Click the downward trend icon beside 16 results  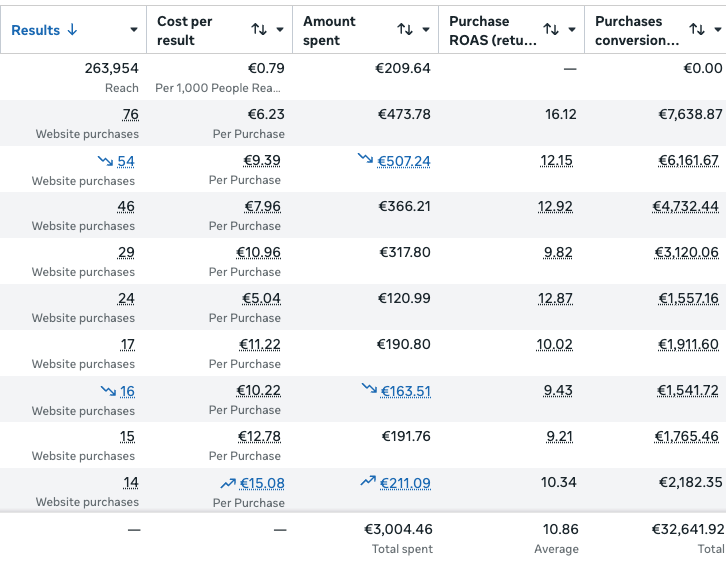point(108,391)
